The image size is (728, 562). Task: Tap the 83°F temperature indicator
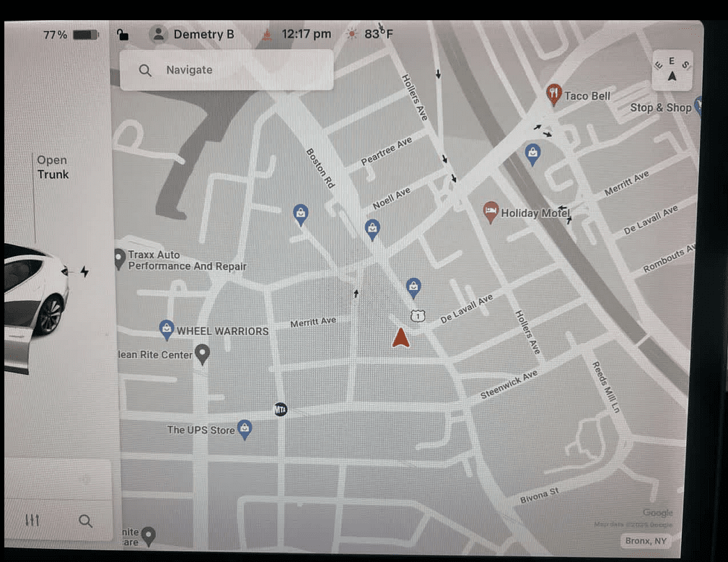372,35
